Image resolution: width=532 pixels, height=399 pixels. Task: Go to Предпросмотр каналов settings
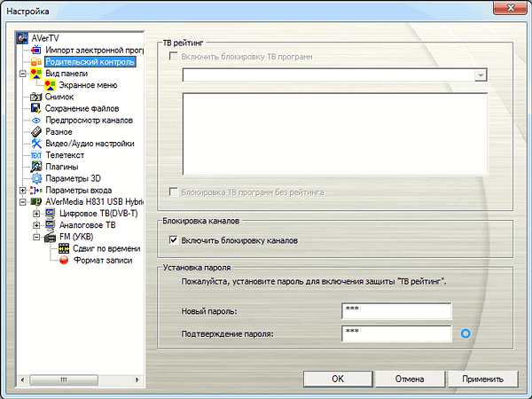pos(89,120)
